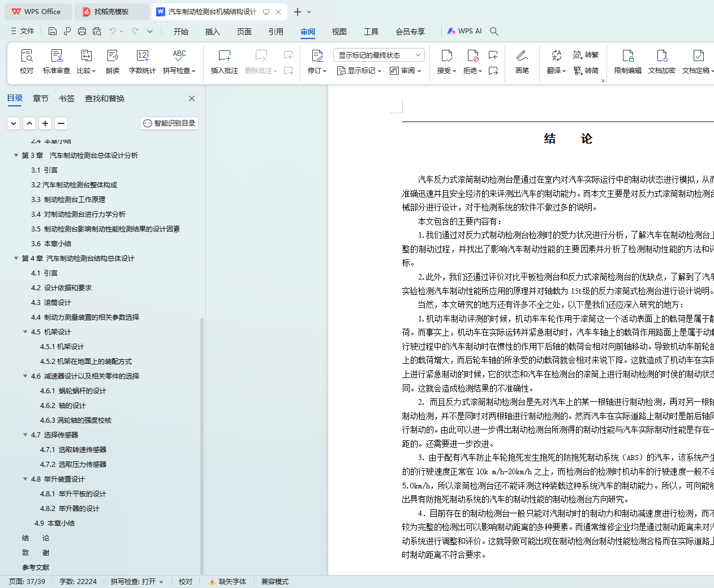Open the 翻译 translate tool
Image resolution: width=714 pixels, height=588 pixels.
[x=557, y=62]
